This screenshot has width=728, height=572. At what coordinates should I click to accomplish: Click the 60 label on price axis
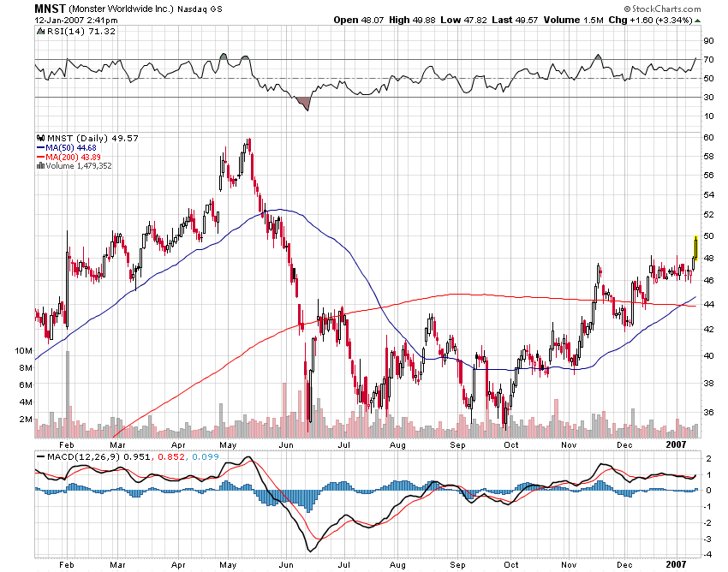(708, 138)
